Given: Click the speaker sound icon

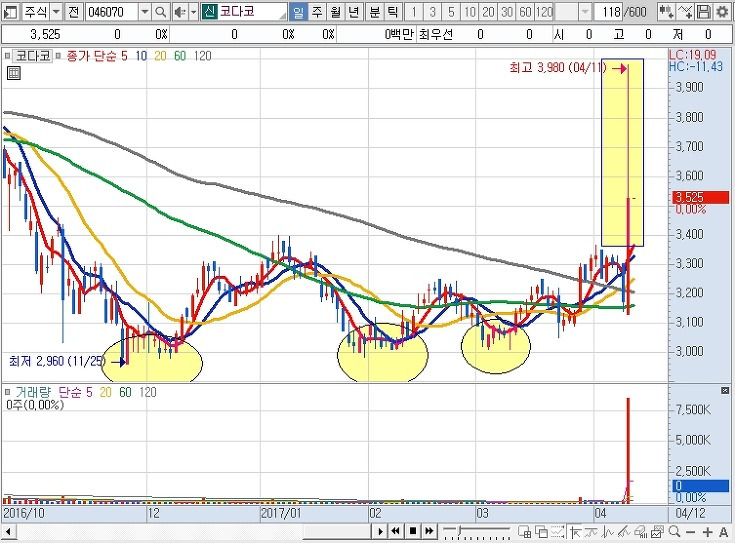Looking at the screenshot, I should click(x=179, y=12).
